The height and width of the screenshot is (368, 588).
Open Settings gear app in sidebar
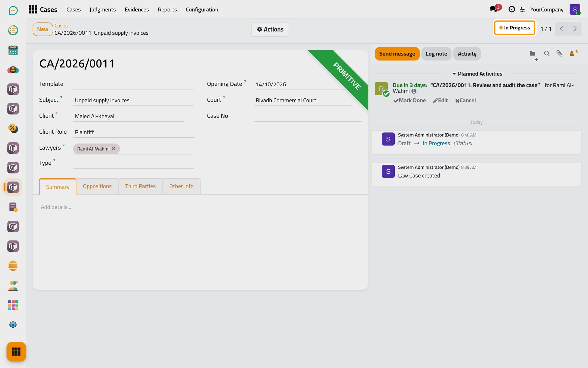click(13, 325)
